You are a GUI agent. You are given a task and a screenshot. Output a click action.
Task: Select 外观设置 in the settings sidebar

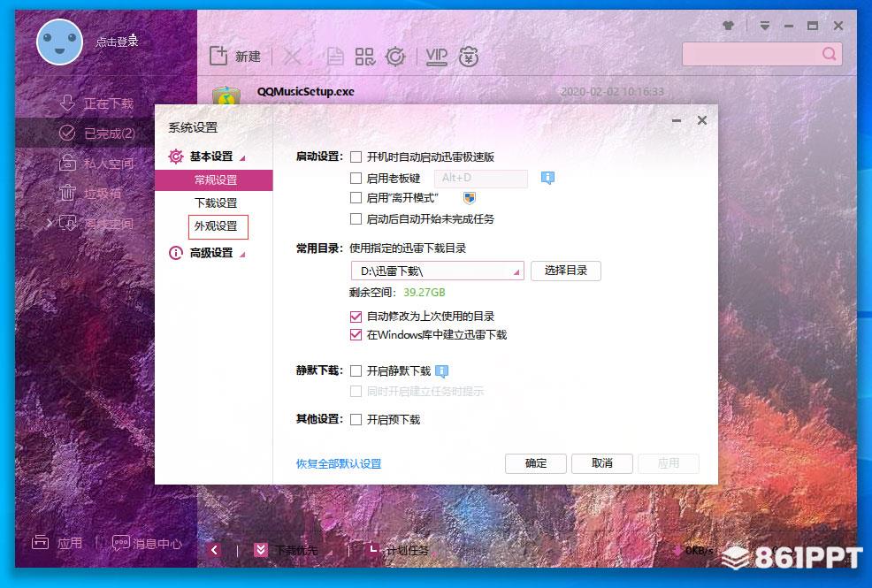coord(217,226)
